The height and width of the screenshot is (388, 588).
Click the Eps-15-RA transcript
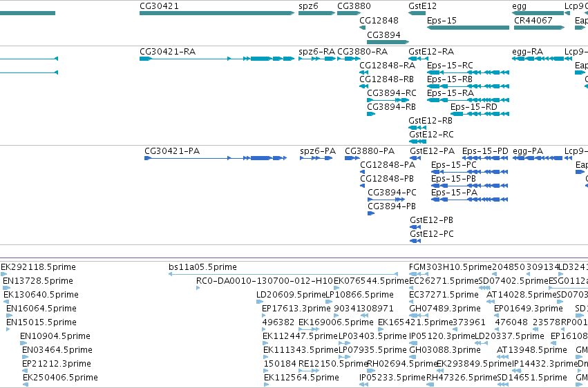pyautogui.click(x=468, y=100)
